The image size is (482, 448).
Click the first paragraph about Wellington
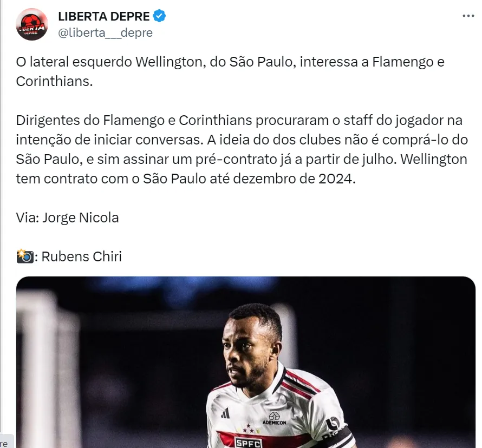tap(230, 71)
